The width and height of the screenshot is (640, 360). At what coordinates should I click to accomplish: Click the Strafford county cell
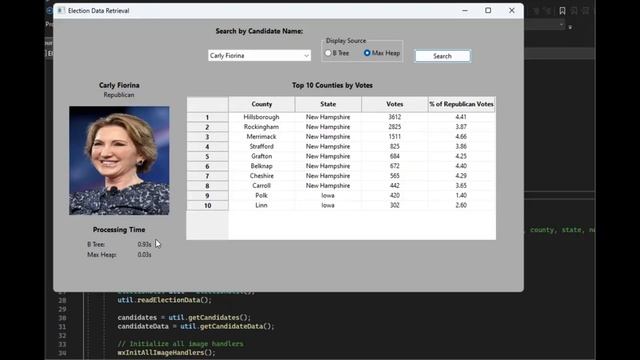click(x=262, y=147)
